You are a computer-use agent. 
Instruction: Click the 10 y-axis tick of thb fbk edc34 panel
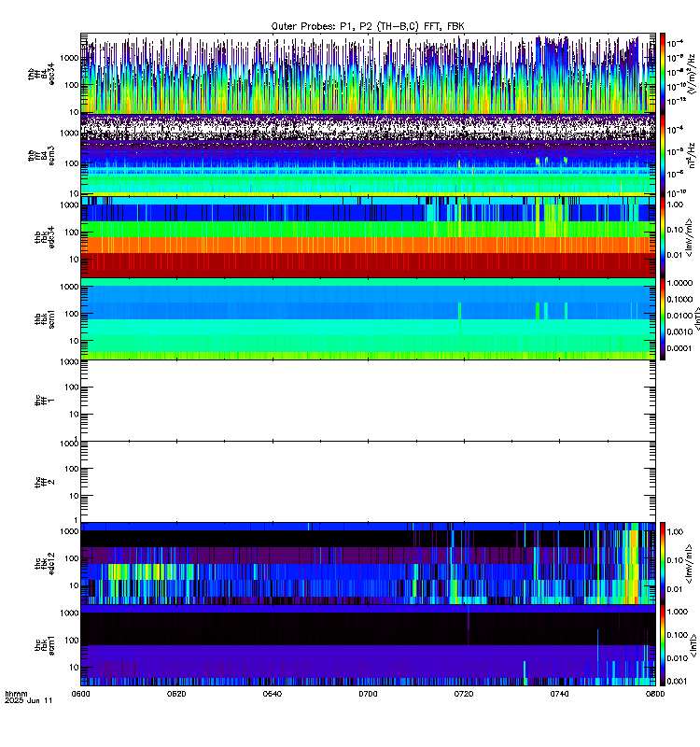[74, 260]
